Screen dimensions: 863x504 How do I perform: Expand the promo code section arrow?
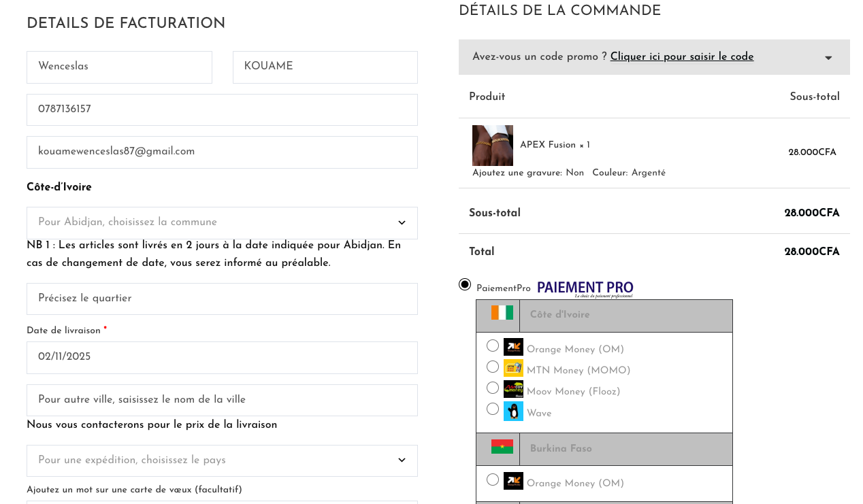click(x=828, y=58)
